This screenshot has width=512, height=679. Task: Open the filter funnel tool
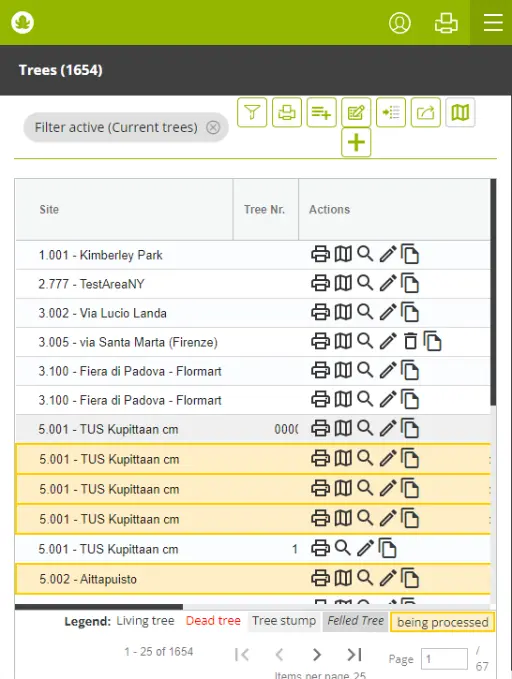[252, 113]
